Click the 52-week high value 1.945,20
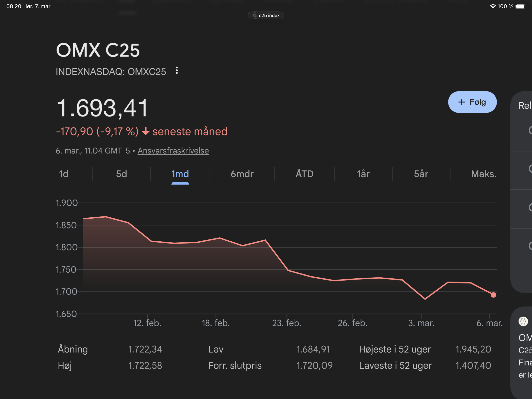This screenshot has height=399, width=532. click(473, 349)
